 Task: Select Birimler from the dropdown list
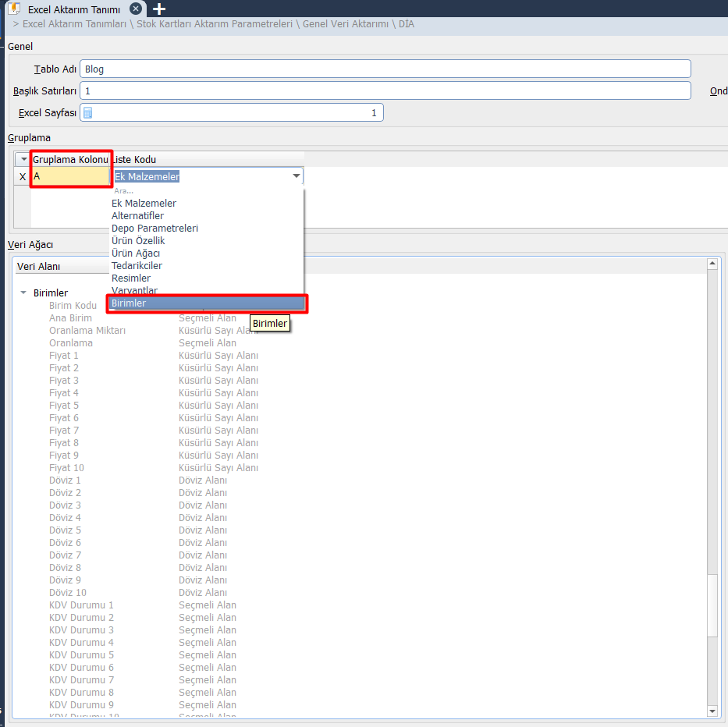(129, 303)
